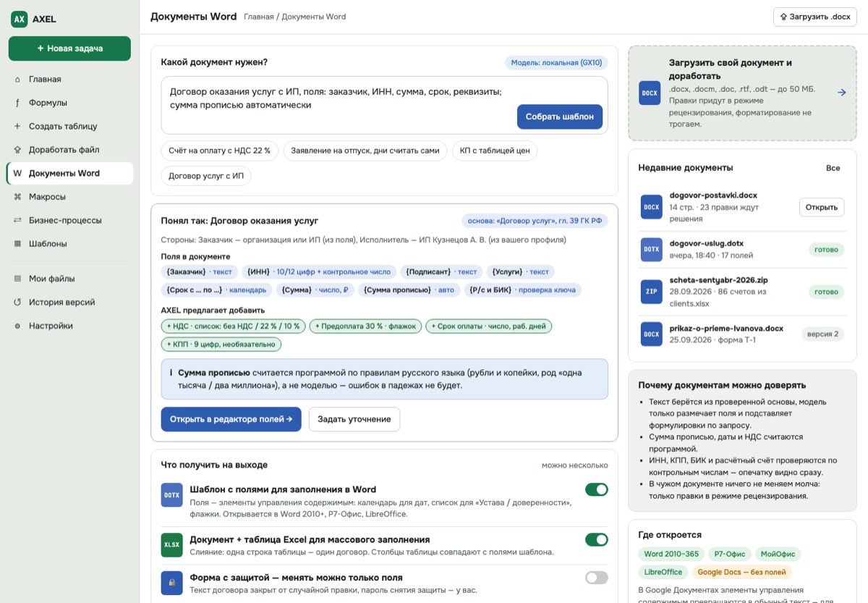The width and height of the screenshot is (868, 603).
Task: Click the Шаблоны sidebar icon
Action: tap(17, 244)
